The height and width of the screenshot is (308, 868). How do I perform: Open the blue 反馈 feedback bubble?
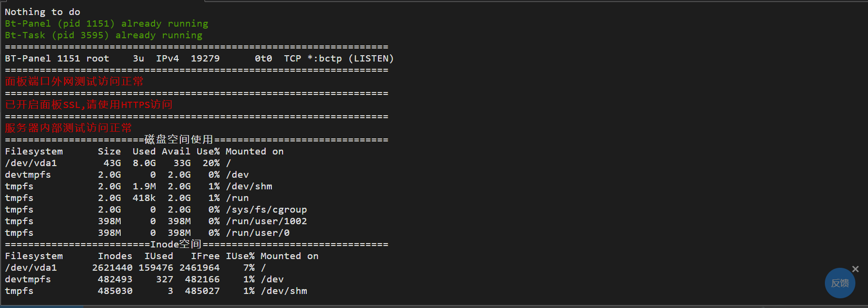(x=840, y=283)
